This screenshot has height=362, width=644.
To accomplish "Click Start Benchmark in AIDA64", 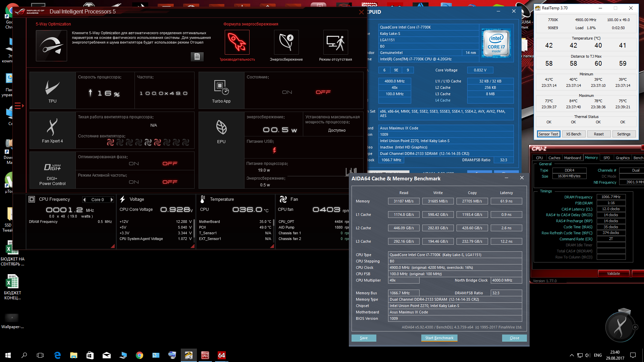I will (439, 338).
